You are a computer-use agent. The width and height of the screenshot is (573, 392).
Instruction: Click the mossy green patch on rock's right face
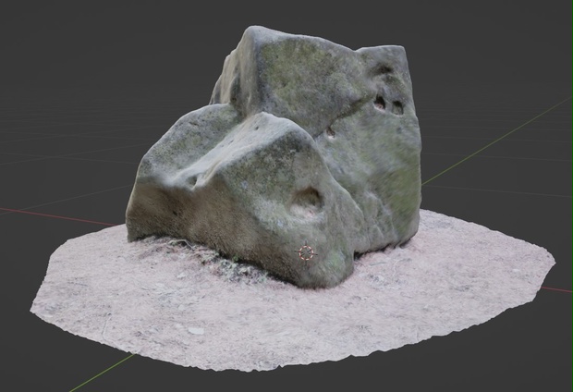point(396,190)
